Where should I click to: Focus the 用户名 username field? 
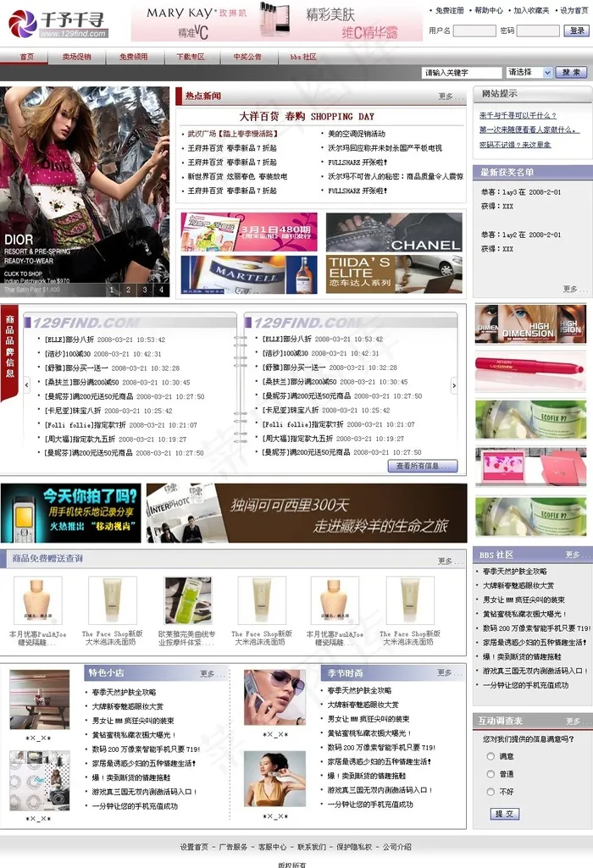point(474,30)
